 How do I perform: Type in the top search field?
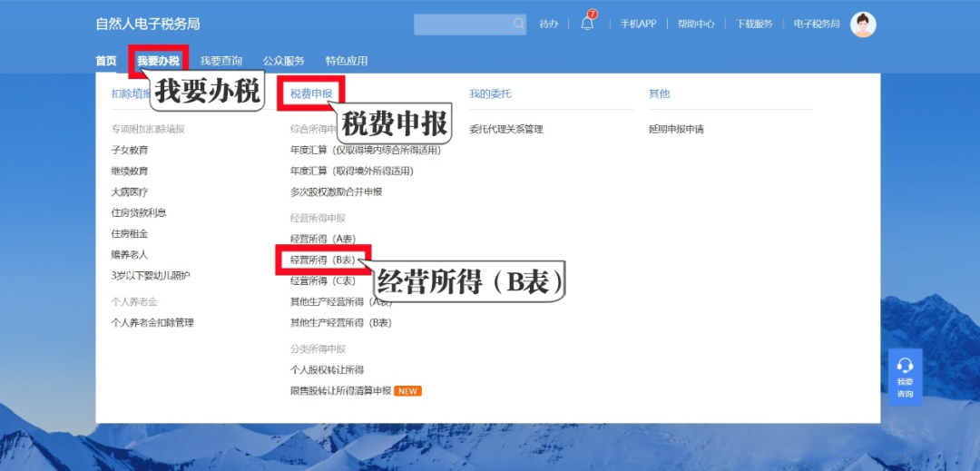point(463,25)
